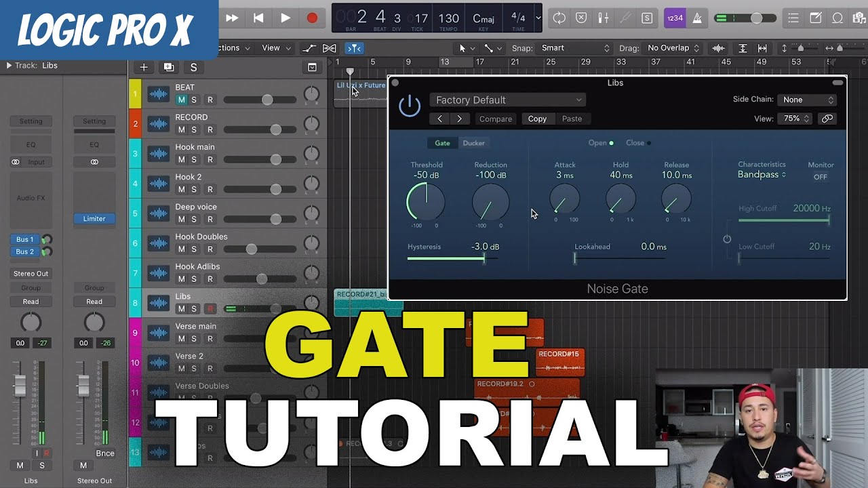Screen dimensions: 868x488
Task: Click the Replace mode icon
Action: click(x=581, y=18)
